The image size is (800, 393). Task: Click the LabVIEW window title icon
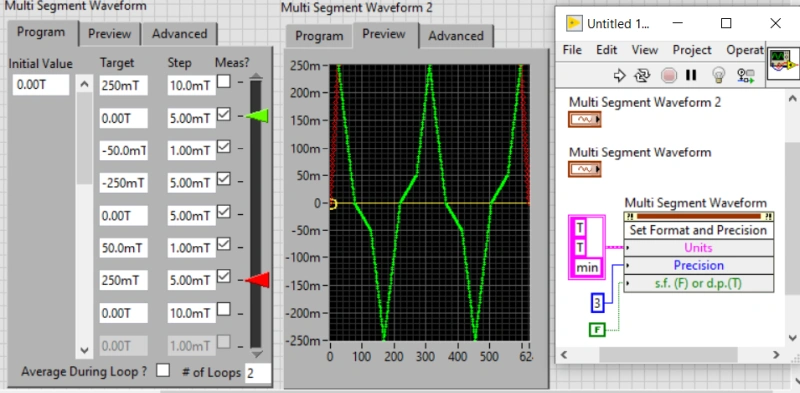(x=574, y=23)
